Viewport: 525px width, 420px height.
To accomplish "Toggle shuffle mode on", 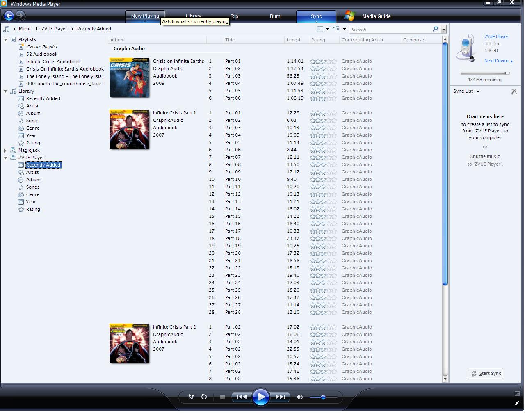I will coord(191,397).
